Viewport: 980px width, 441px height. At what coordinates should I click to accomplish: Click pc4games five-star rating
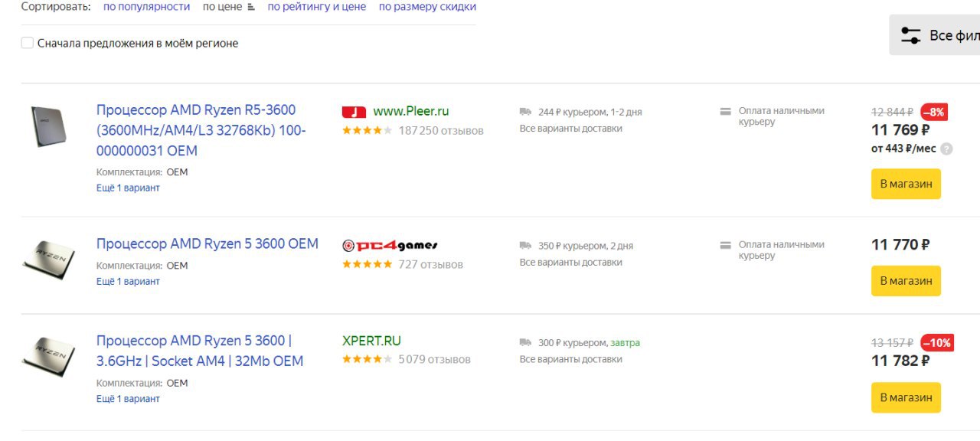tap(367, 264)
